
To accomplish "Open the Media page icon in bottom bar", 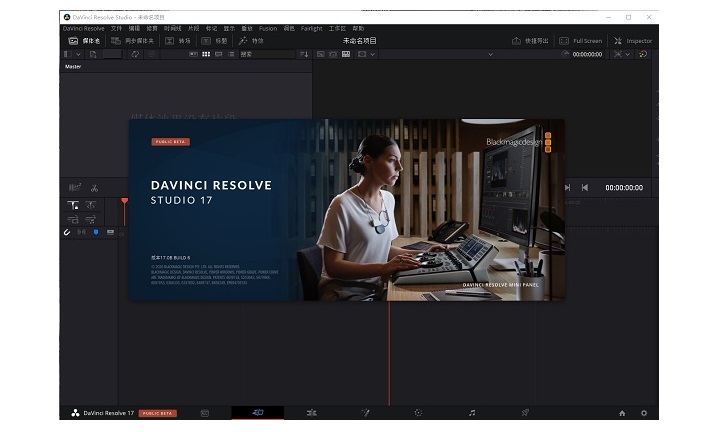I will pos(205,412).
